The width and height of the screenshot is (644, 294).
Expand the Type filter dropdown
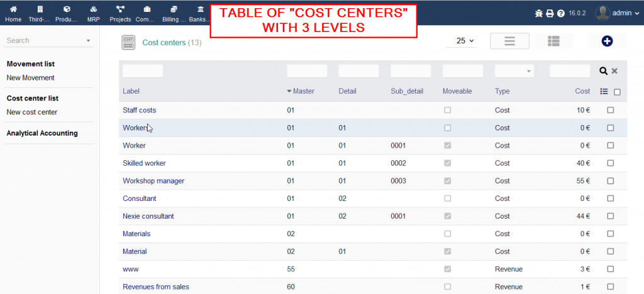(x=514, y=71)
